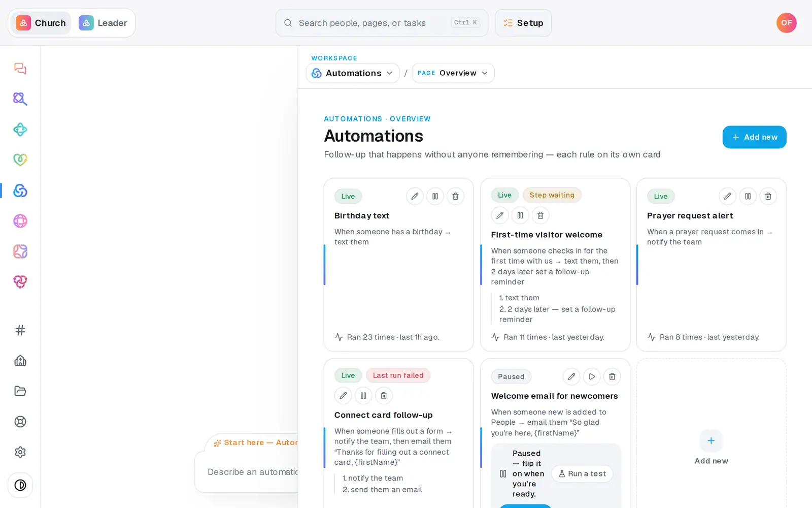Open the Page Overview dropdown
The width and height of the screenshot is (812, 508).
(453, 73)
